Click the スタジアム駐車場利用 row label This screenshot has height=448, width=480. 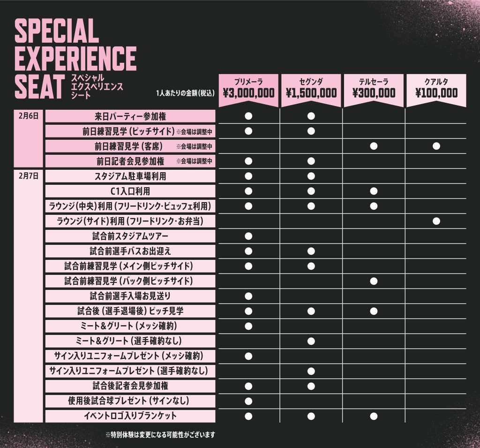130,176
